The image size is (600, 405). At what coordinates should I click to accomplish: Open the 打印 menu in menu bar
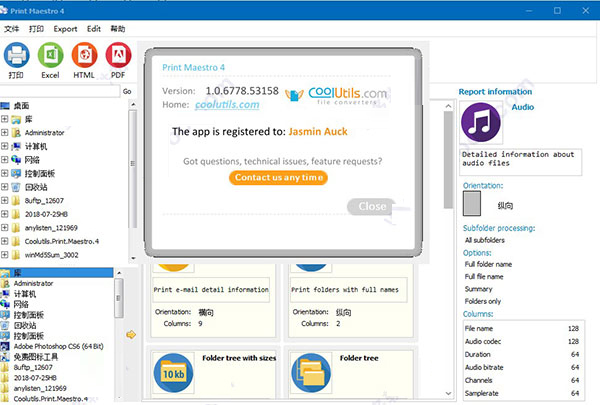(x=36, y=29)
